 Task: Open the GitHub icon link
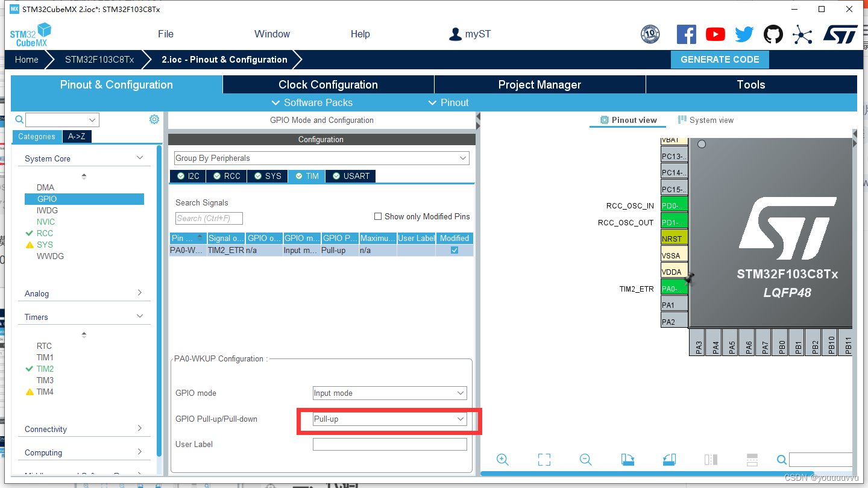(773, 34)
